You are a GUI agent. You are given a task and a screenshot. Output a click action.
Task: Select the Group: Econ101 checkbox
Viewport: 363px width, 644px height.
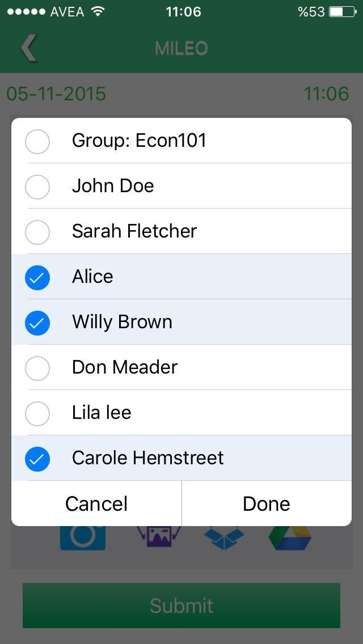pyautogui.click(x=37, y=141)
